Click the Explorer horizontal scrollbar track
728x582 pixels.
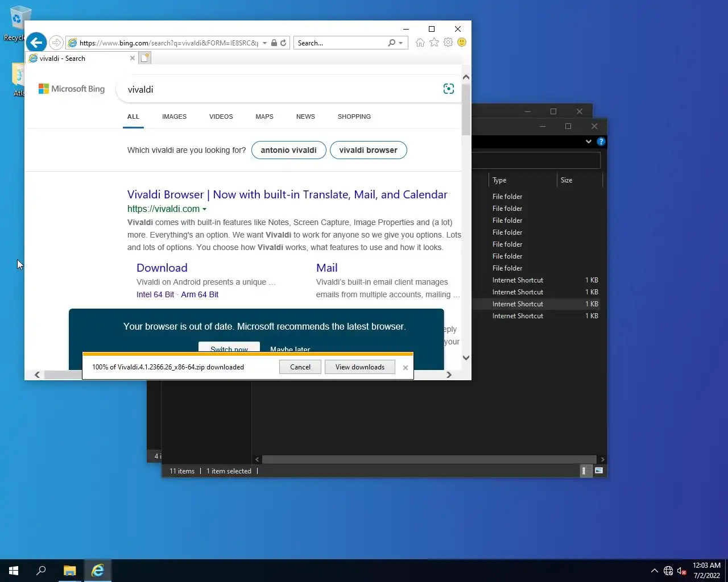tap(429, 459)
